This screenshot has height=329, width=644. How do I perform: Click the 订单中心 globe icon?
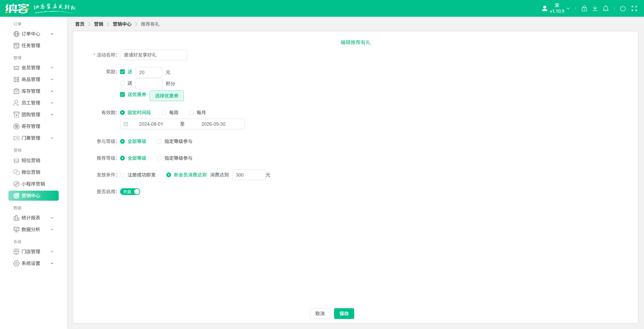pyautogui.click(x=16, y=34)
